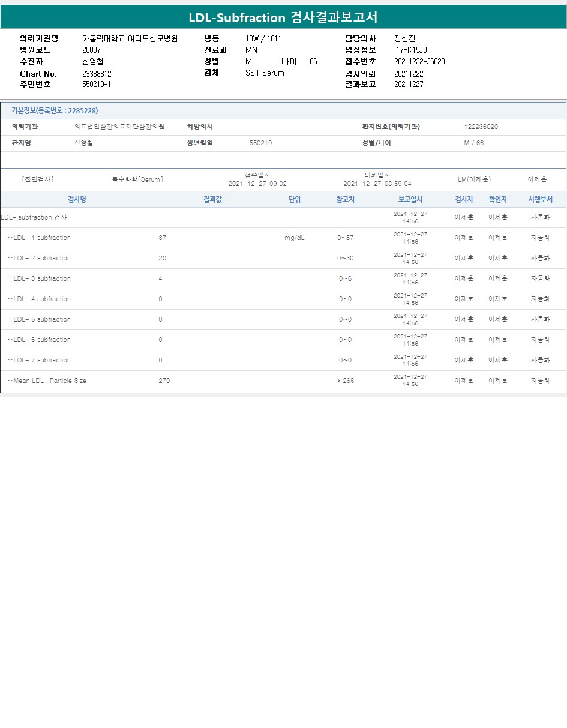Image resolution: width=567 pixels, height=728 pixels.
Task: Click the mg/dL unit cell
Action: click(x=295, y=238)
